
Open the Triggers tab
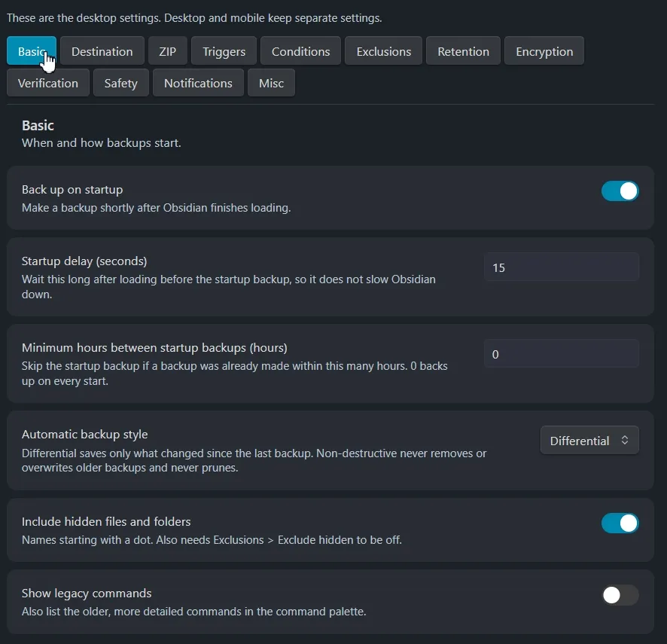[224, 51]
